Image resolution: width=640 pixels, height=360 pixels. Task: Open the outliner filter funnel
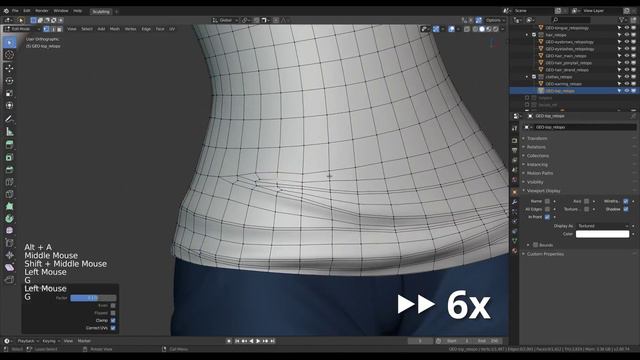click(622, 20)
